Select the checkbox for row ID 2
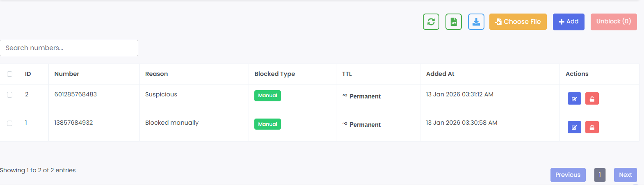 click(x=10, y=95)
